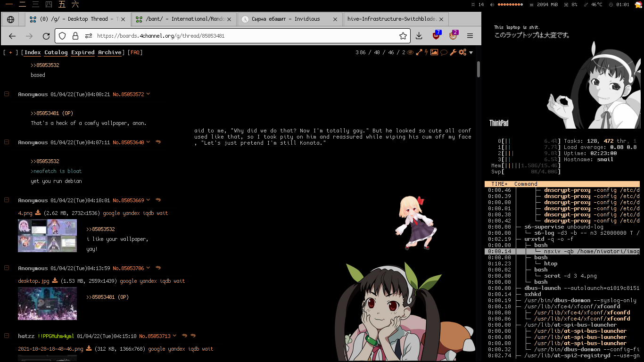Click the volume indicator in the status bar
Screen dimensions: 644x362
(x=506, y=4)
